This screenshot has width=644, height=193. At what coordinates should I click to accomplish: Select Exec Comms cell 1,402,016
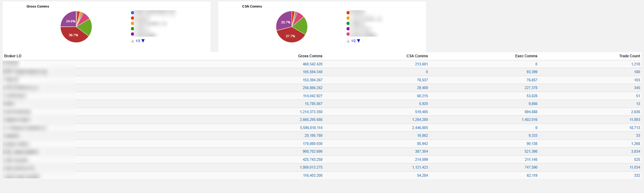(530, 120)
